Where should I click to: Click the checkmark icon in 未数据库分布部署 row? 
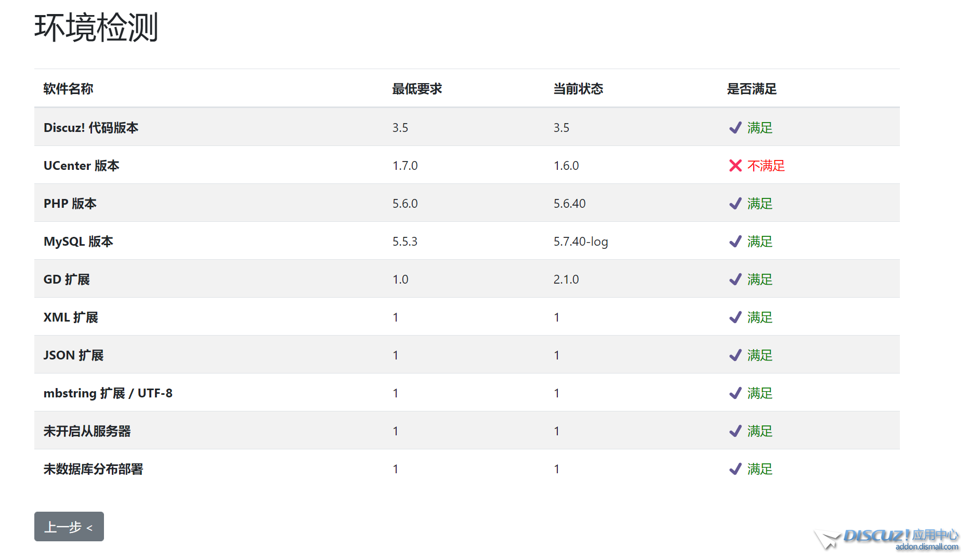point(735,469)
